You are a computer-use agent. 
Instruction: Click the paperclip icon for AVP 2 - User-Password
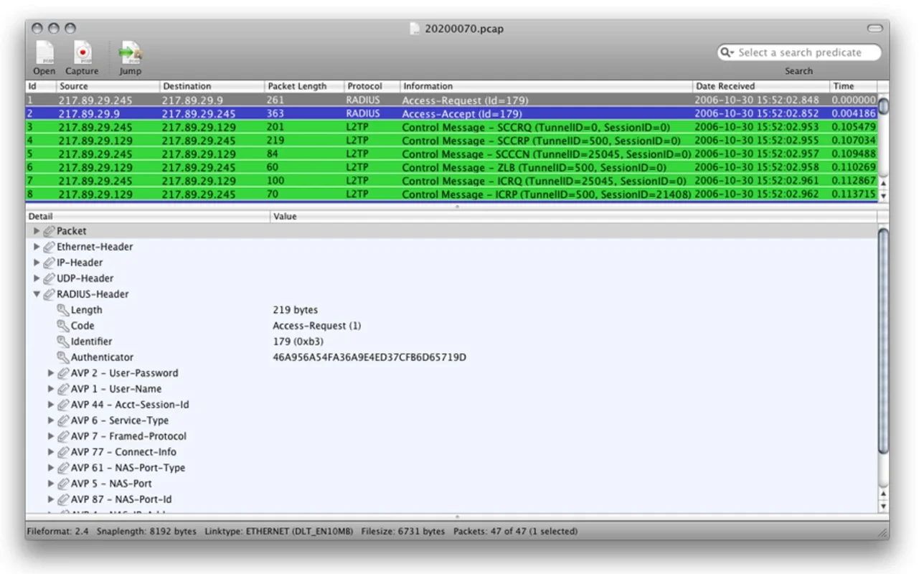[x=63, y=373]
